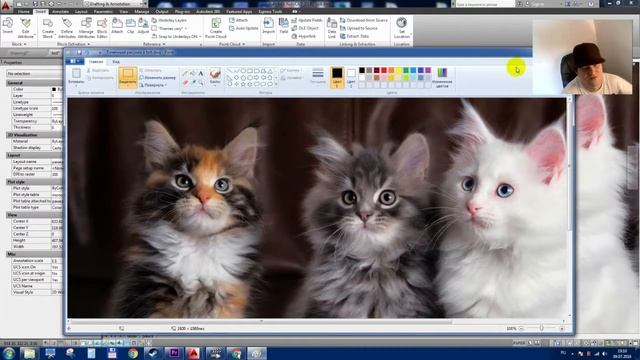Click AutoCAD icon in the taskbar
The image size is (640, 360).
194,353
